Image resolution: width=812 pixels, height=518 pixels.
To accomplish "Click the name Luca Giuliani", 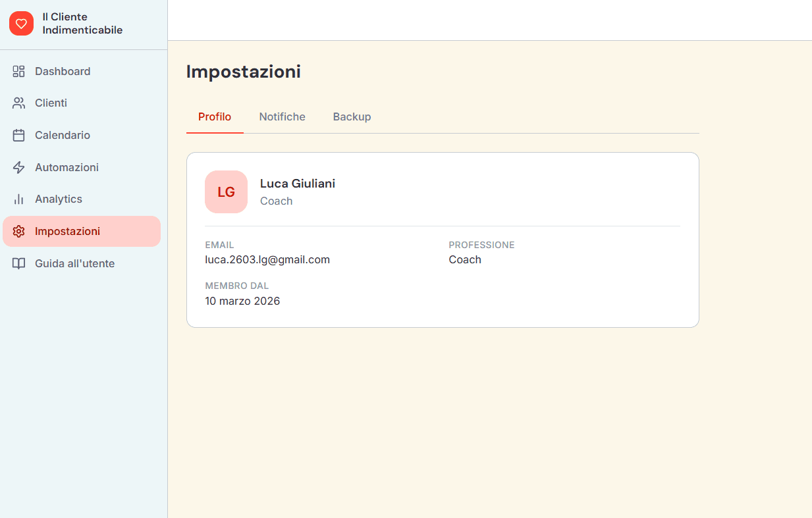I will pos(298,184).
